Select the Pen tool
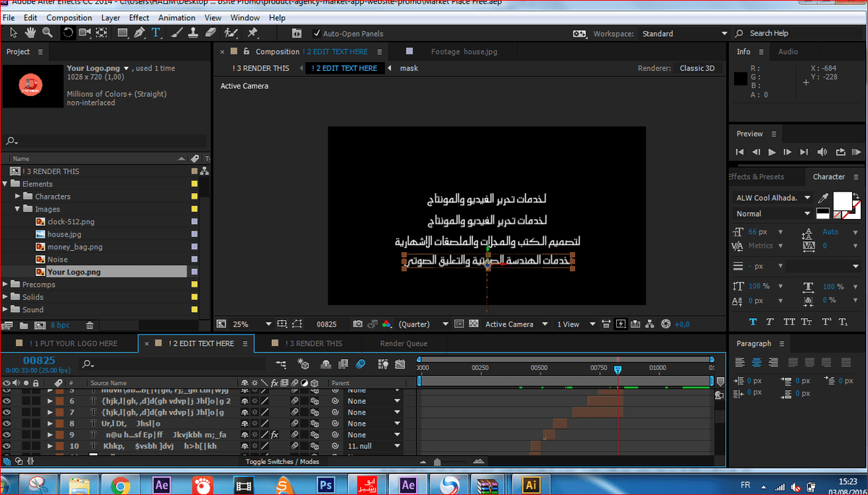Image resolution: width=868 pixels, height=495 pixels. click(x=139, y=33)
